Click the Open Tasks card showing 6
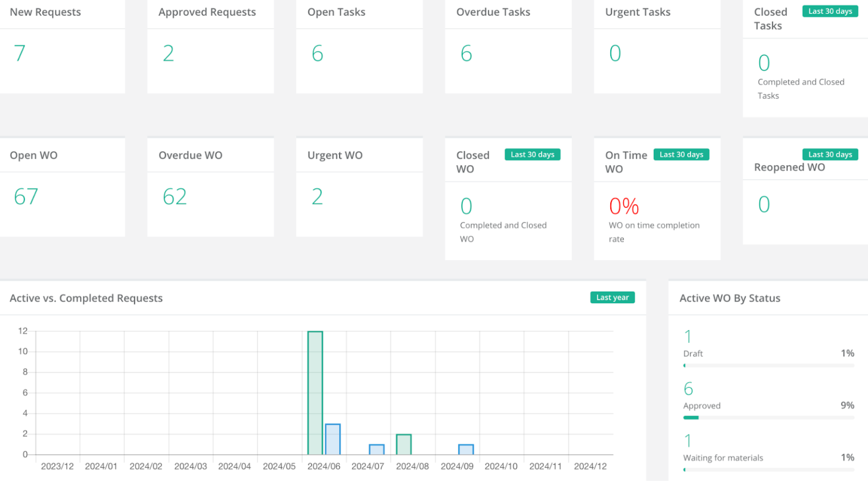The height and width of the screenshot is (481, 868). (x=359, y=45)
